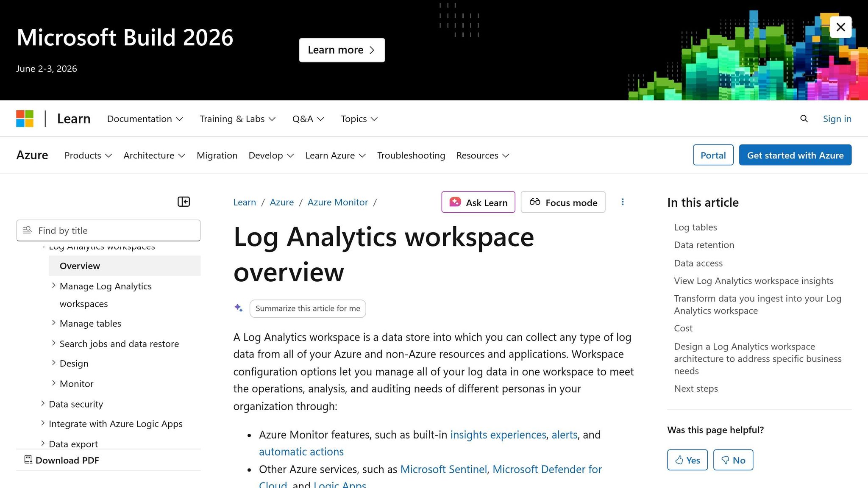Click the sparkle icon beside Summarize
This screenshot has width=868, height=488.
click(x=238, y=308)
